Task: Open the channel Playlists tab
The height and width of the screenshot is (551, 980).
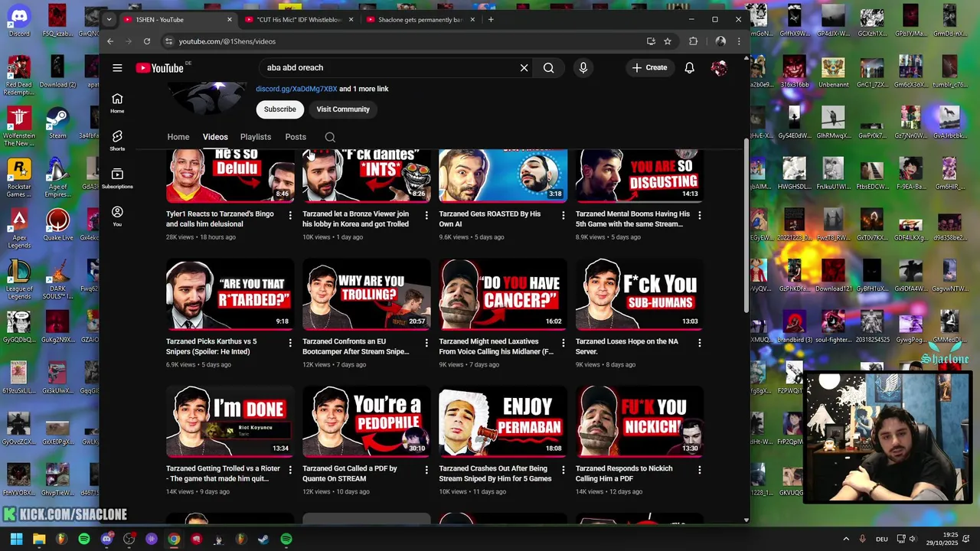Action: (256, 137)
